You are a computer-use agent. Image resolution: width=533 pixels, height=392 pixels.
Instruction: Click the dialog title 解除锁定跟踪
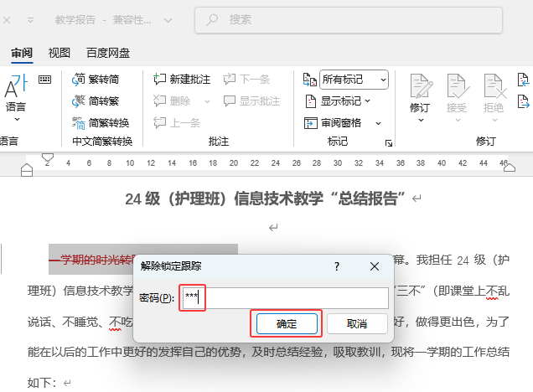coord(171,266)
